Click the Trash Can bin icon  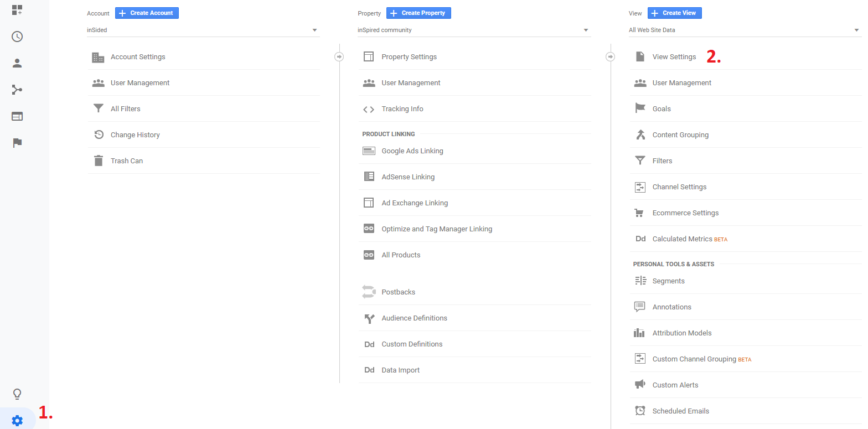tap(98, 161)
